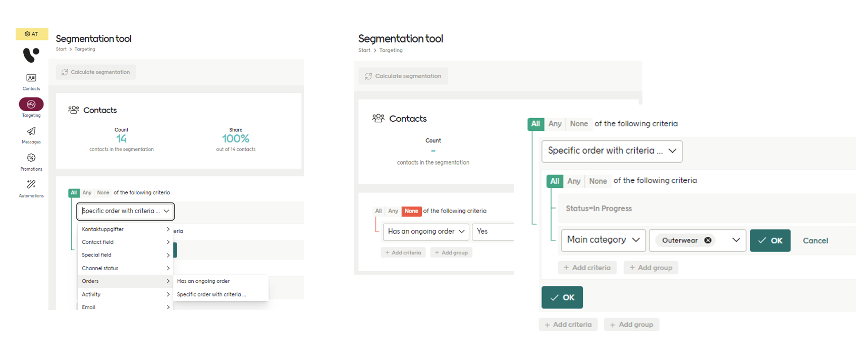Click refresh icon on left screenshot's Calculate segmentation
This screenshot has width=868, height=355.
pos(65,72)
